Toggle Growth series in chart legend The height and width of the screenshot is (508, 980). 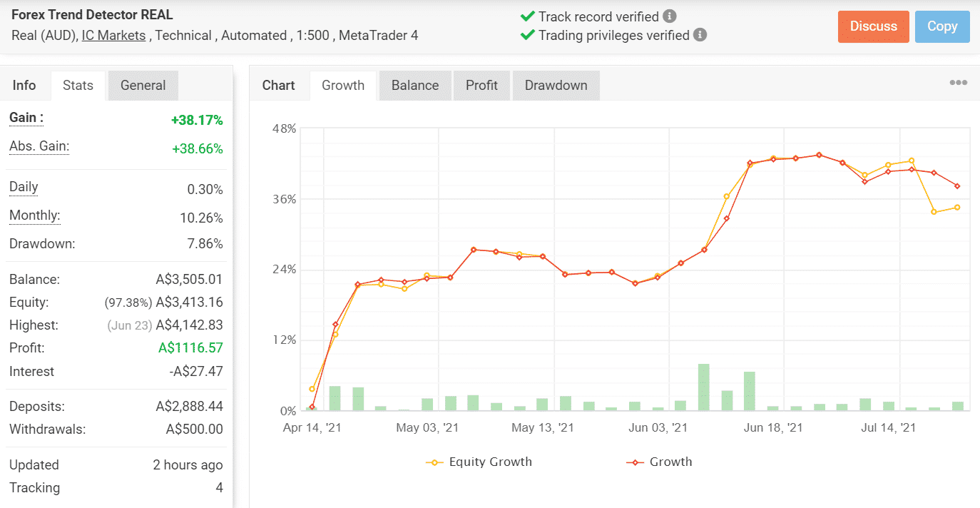click(x=659, y=462)
